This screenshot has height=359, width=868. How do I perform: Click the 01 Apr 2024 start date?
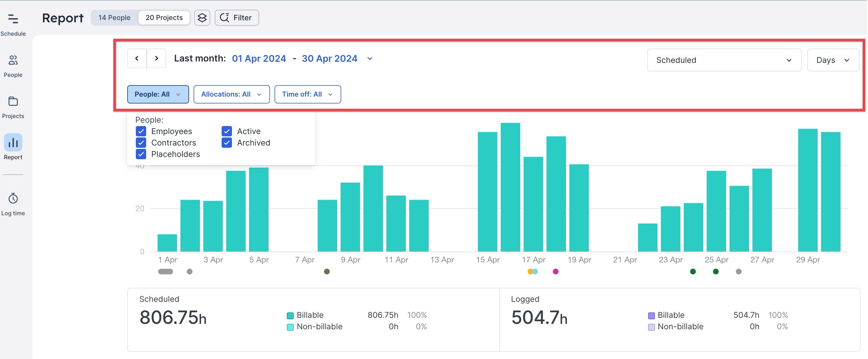(x=259, y=59)
